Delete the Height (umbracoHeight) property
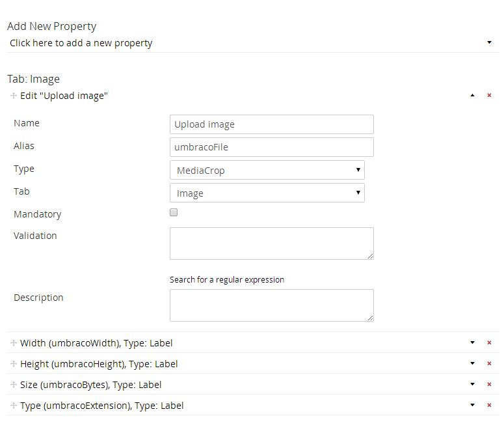 [x=489, y=363]
